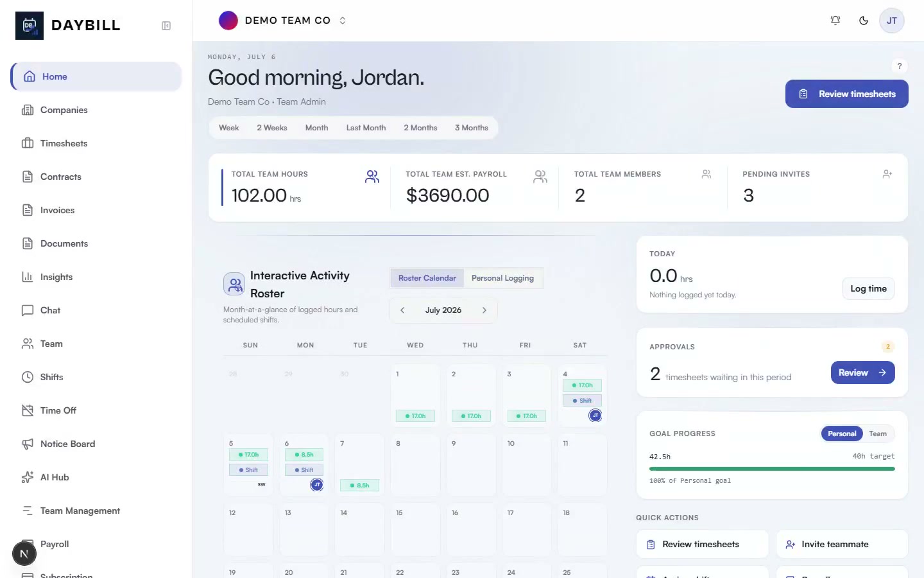Select the 2 Months range filter

click(420, 128)
